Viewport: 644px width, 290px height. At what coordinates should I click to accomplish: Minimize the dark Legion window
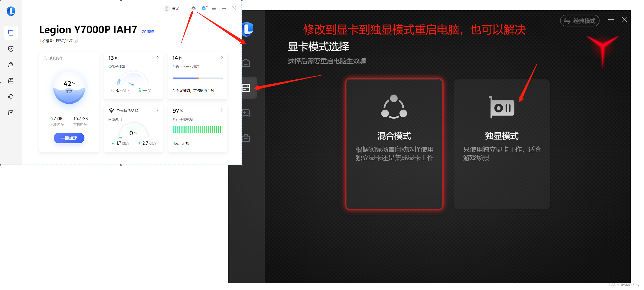click(x=611, y=19)
